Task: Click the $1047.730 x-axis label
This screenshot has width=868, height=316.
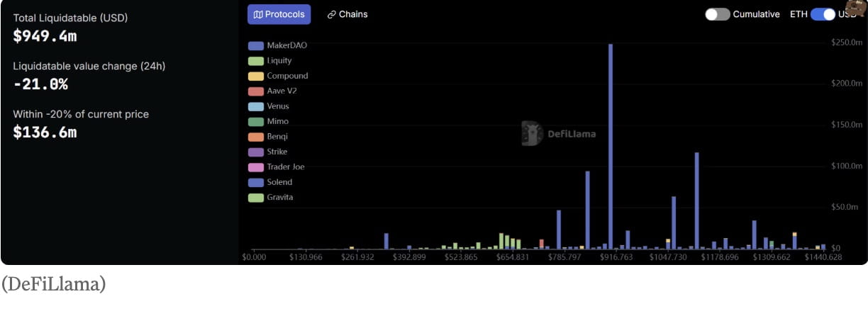Action: pos(668,257)
